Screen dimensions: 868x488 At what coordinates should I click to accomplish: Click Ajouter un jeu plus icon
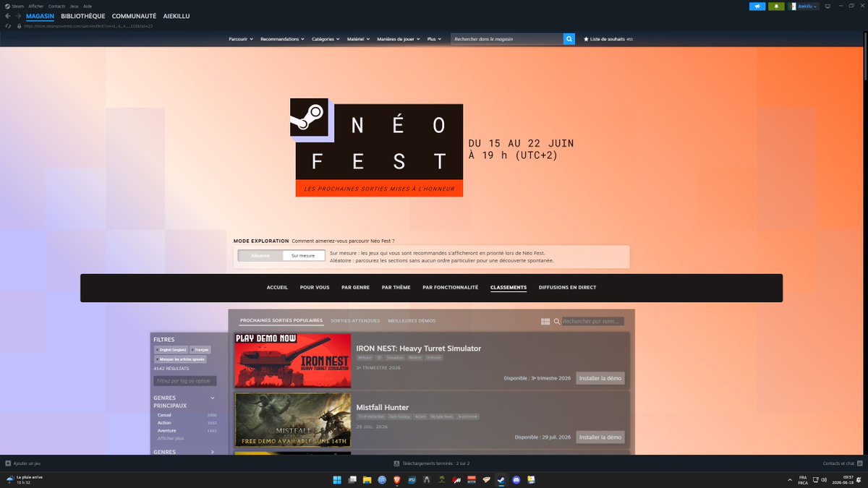[x=8, y=463]
